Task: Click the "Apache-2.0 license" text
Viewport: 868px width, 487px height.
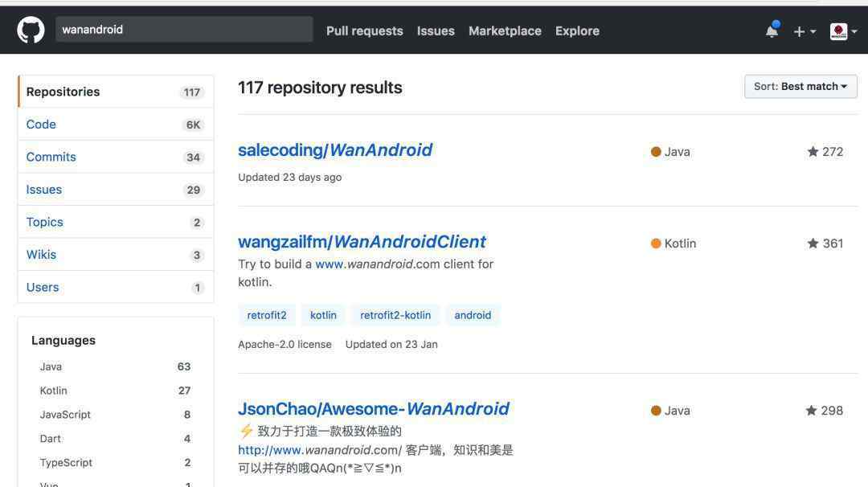Action: 285,344
